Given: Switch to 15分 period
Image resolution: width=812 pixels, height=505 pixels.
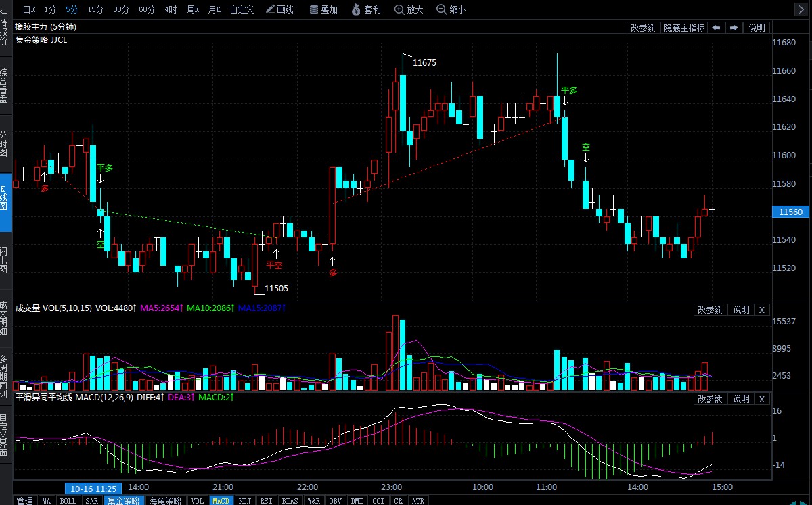Looking at the screenshot, I should coord(95,9).
